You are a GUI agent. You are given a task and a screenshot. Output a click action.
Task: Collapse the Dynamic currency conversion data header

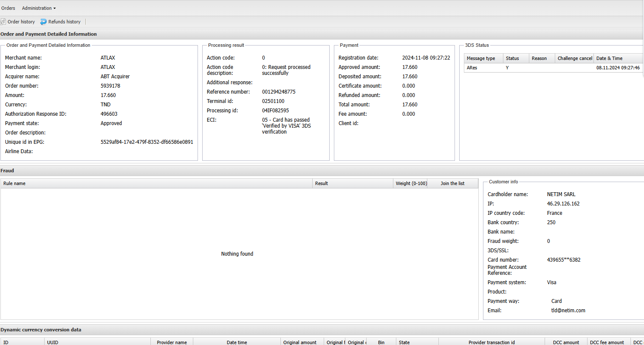coord(41,330)
